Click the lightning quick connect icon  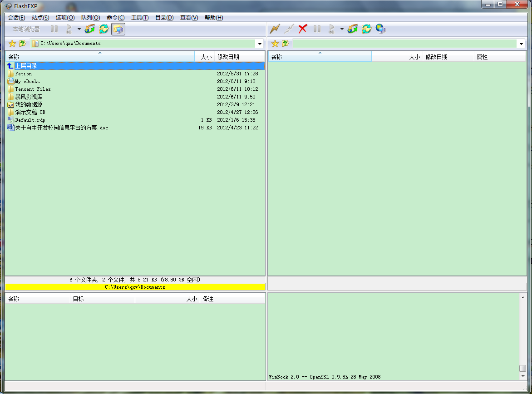tap(275, 29)
